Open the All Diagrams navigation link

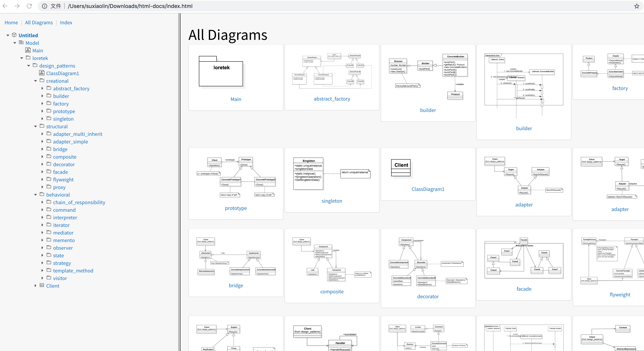pos(39,22)
